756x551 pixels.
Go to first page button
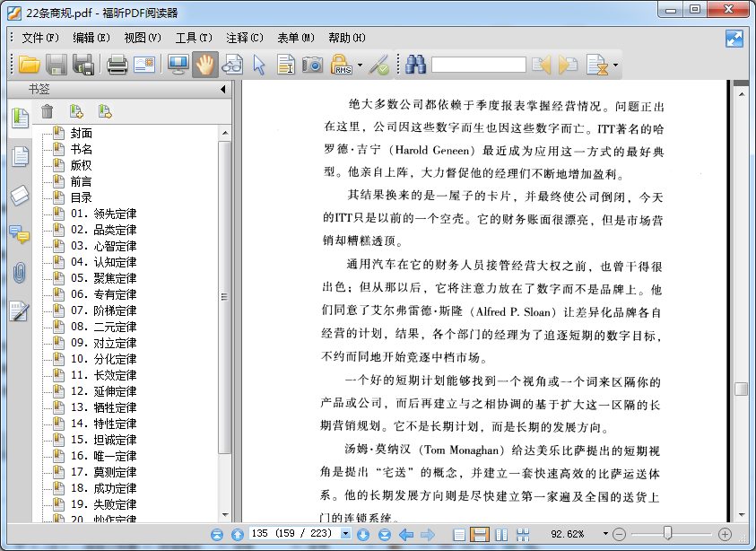tap(217, 534)
